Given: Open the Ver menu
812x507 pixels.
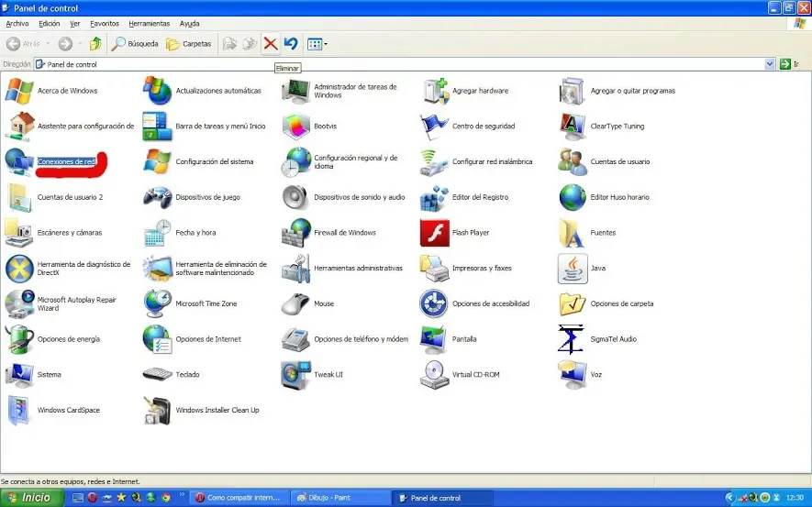Looking at the screenshot, I should coord(75,24).
